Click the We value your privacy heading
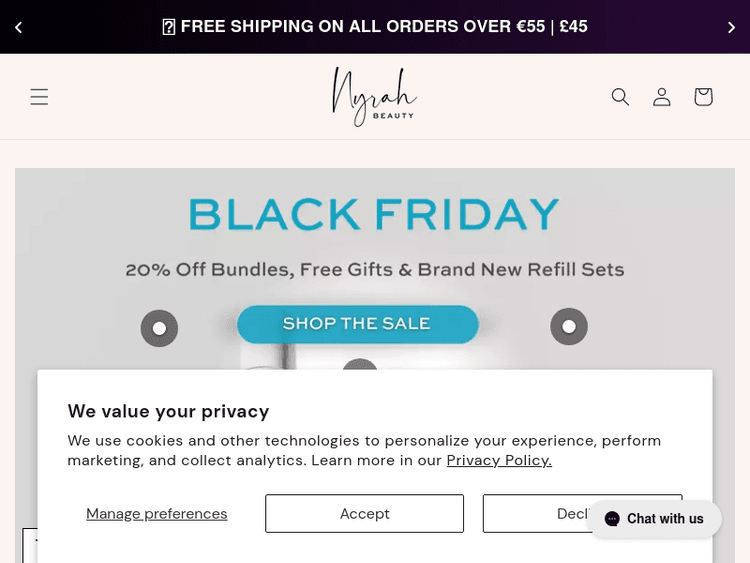The image size is (750, 563). pyautogui.click(x=168, y=411)
